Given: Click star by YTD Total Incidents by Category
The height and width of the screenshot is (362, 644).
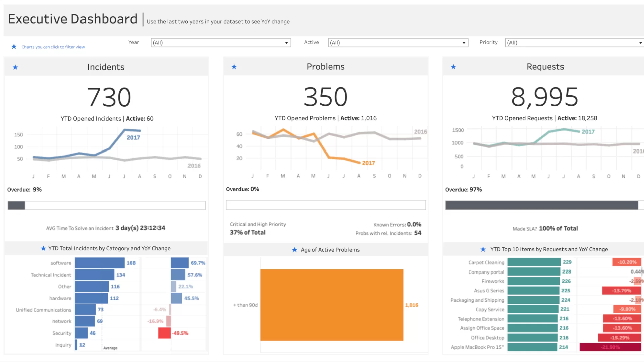Looking at the screenshot, I should click(x=43, y=248).
